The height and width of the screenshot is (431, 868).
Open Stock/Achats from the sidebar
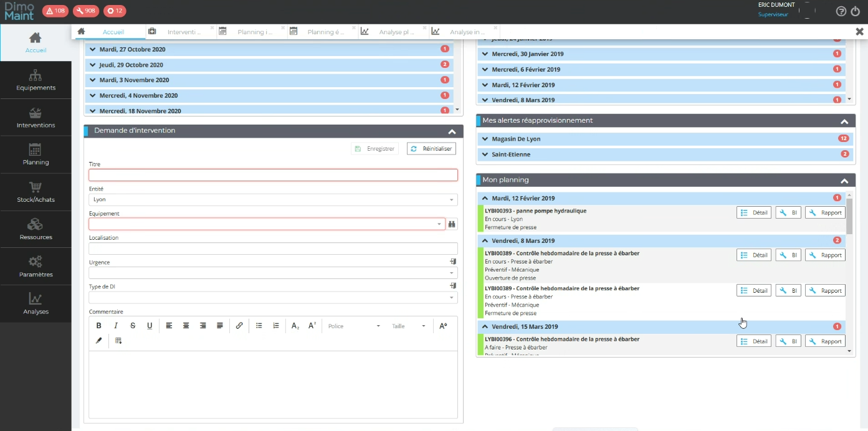(x=36, y=192)
